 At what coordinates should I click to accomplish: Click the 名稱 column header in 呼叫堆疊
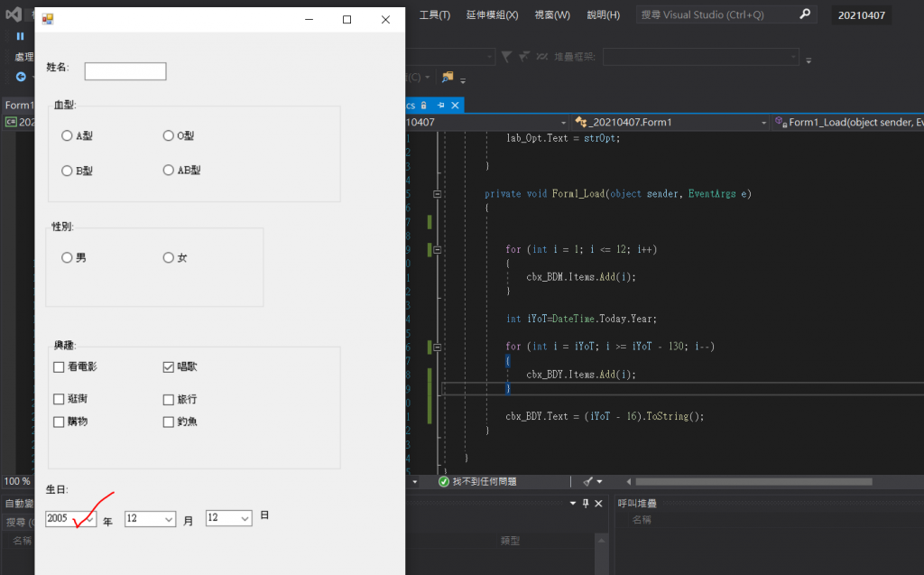642,520
